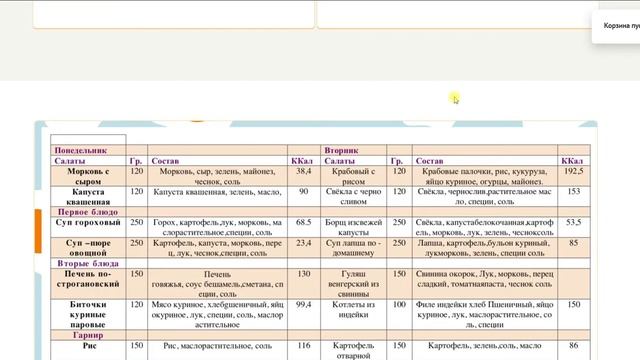Viewport: 640px width, 360px height.
Task: Click the 'Суп лапша по-домашнему' dish name
Action: [353, 248]
